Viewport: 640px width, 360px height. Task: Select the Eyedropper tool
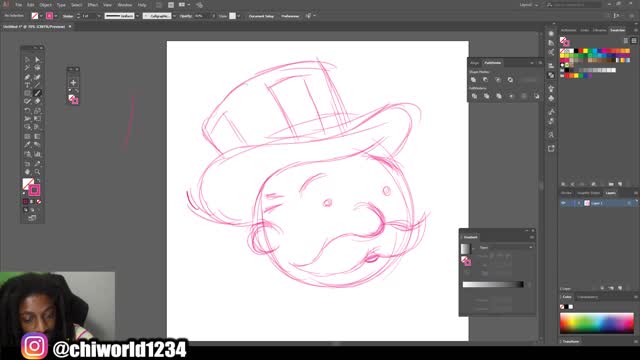[x=27, y=145]
